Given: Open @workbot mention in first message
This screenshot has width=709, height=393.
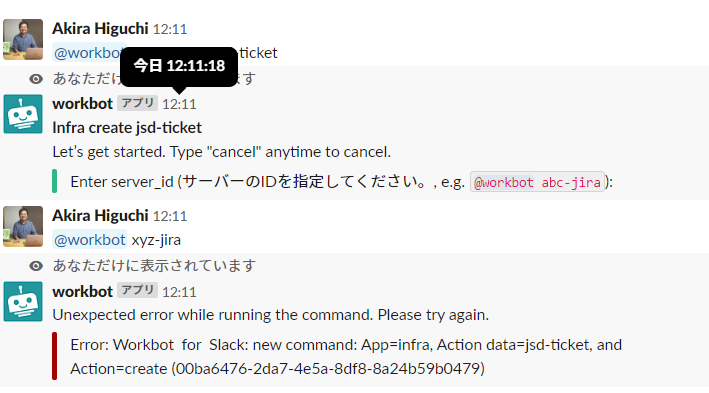Looking at the screenshot, I should (87, 53).
